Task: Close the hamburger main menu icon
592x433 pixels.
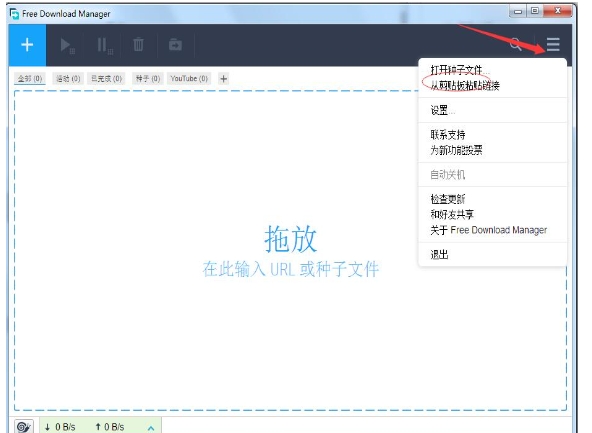Action: pos(553,45)
